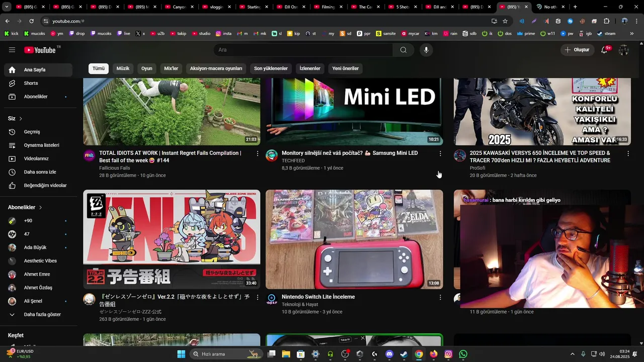Open options for Nintendo Switch Lite İnceleme video
The width and height of the screenshot is (644, 362).
pyautogui.click(x=440, y=297)
